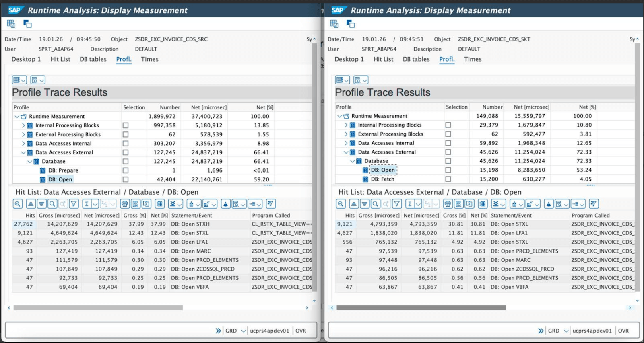Select DB: Open STXH row in SRC hit list

click(x=162, y=224)
